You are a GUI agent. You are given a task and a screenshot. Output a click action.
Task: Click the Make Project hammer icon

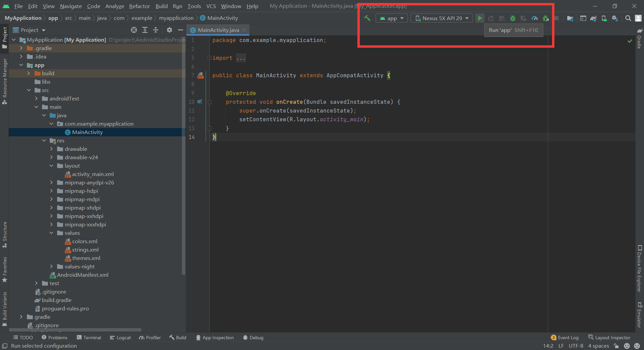pos(367,18)
